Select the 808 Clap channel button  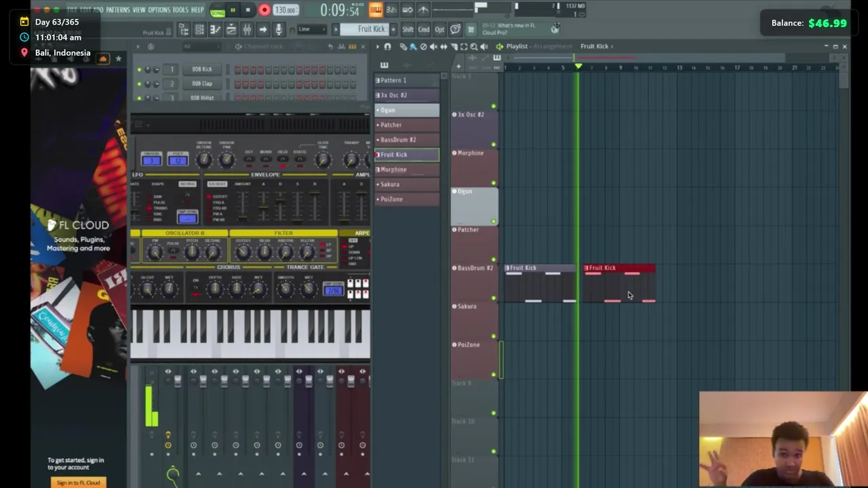tap(201, 83)
